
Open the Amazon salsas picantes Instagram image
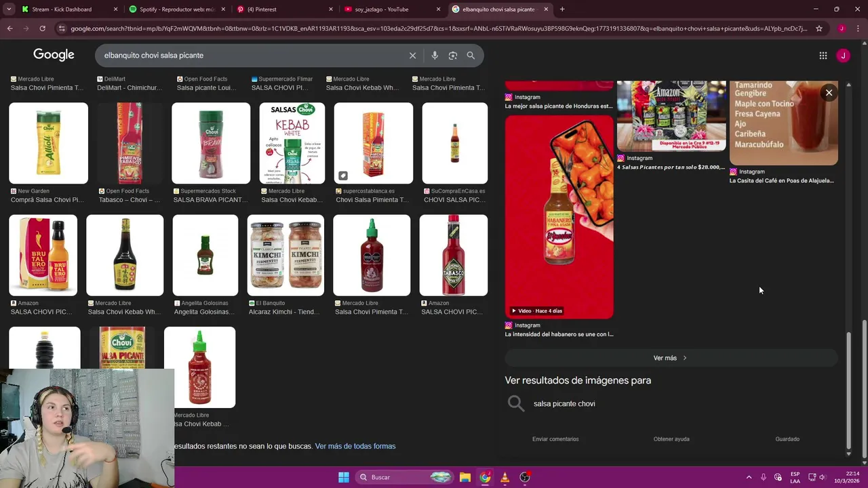(671, 116)
